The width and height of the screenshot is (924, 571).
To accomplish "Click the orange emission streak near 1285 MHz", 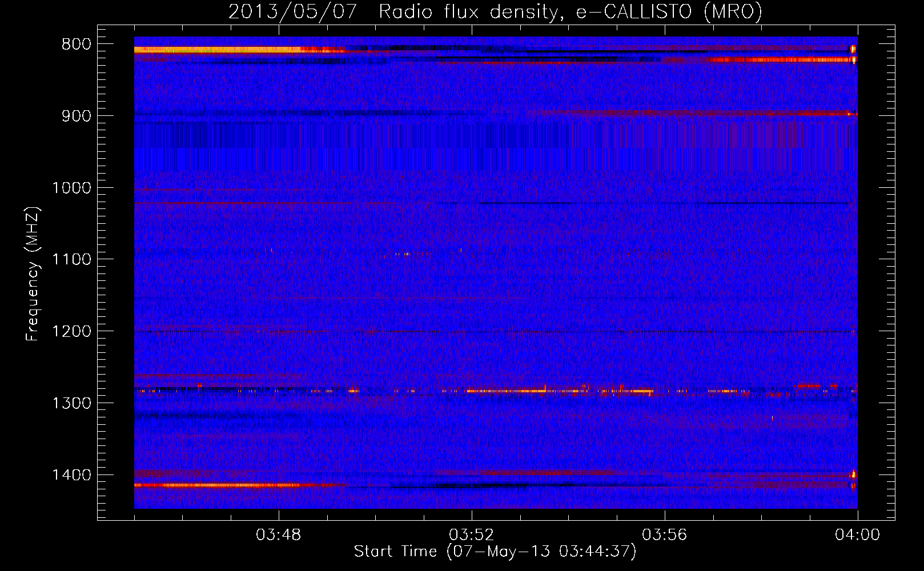I will coord(560,391).
